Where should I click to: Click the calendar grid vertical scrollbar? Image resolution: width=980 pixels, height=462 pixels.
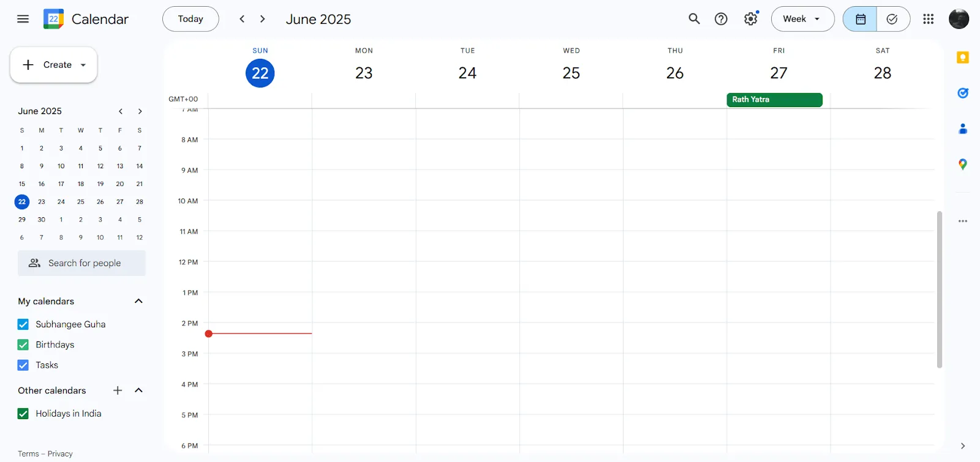(939, 289)
